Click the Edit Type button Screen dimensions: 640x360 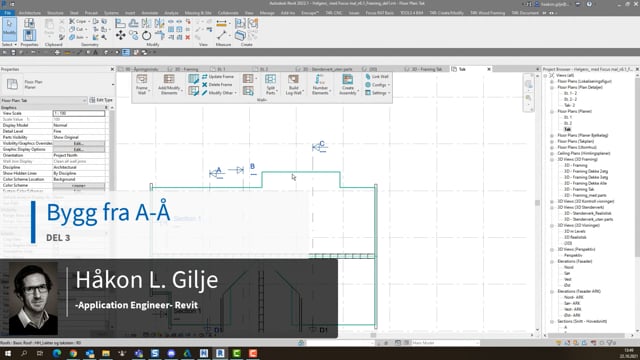tap(101, 100)
